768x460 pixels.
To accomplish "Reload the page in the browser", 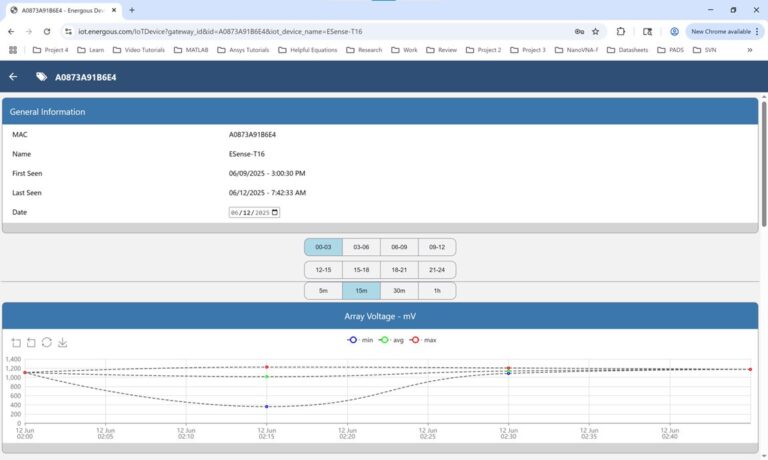I will [x=46, y=31].
